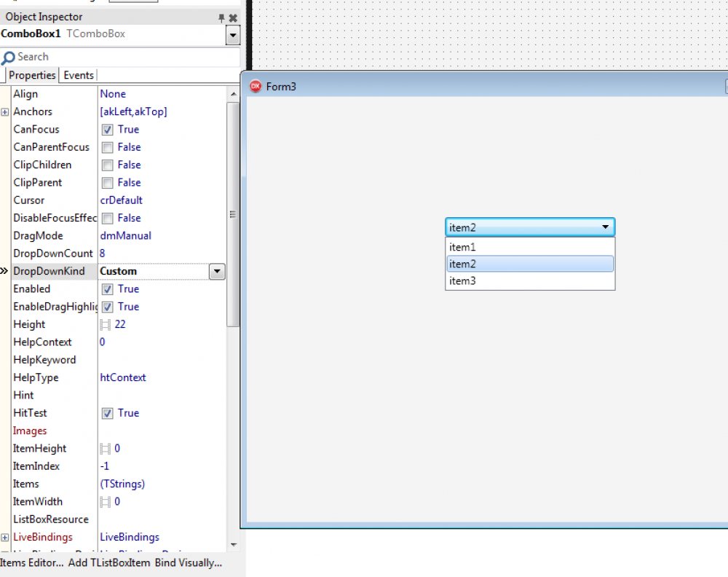Click the property list scrollbar thumb

pyautogui.click(x=233, y=215)
